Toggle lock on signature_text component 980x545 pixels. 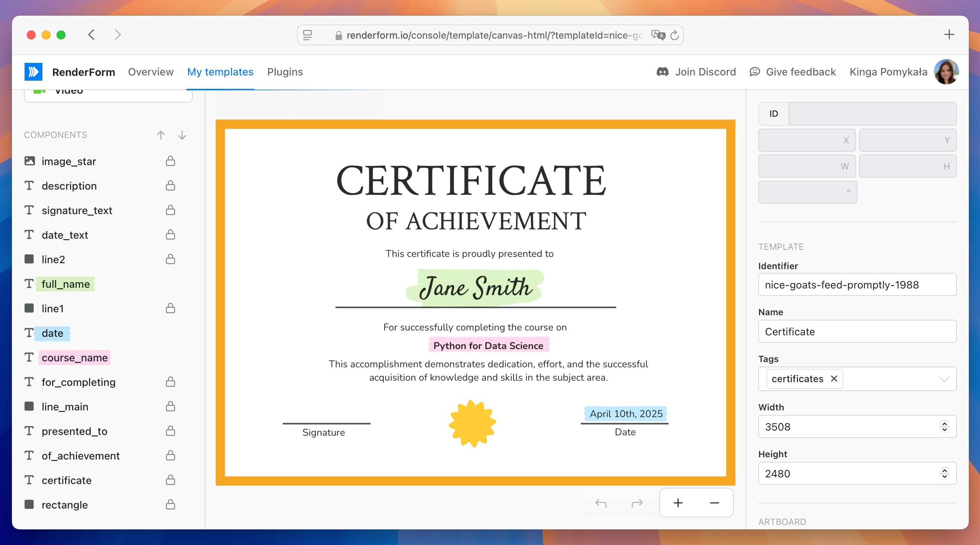tap(170, 210)
